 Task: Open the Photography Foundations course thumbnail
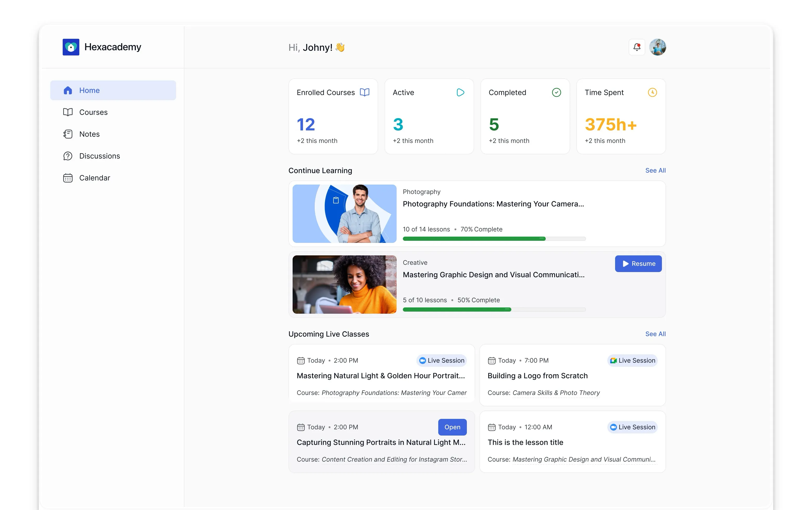(x=344, y=213)
